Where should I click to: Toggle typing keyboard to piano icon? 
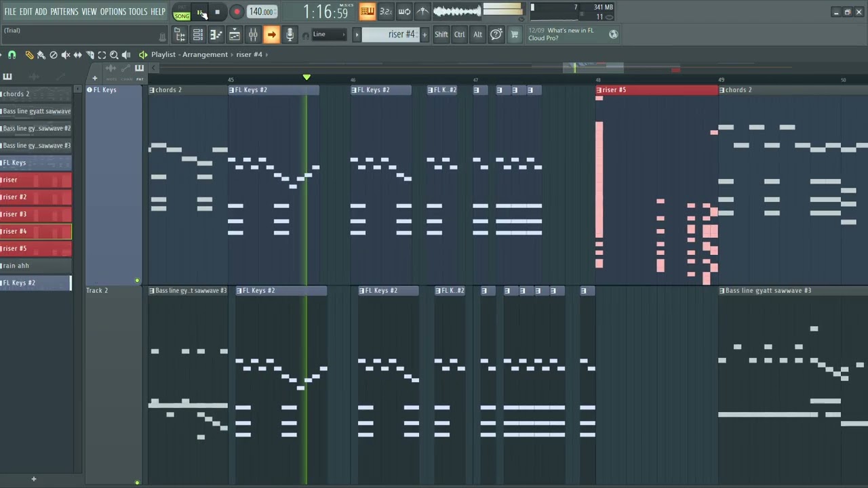[x=368, y=11]
